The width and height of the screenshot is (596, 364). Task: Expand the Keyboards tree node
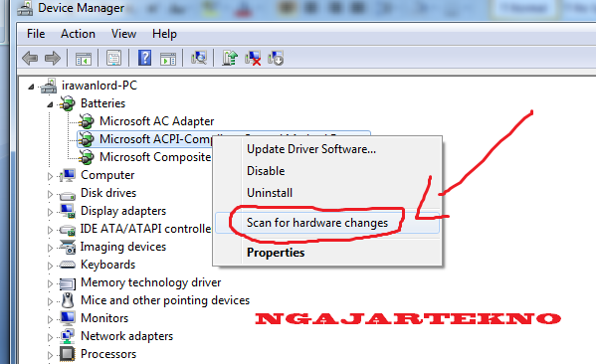[x=50, y=266]
